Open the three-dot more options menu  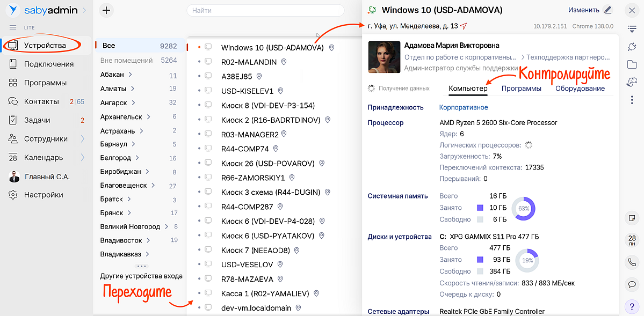(x=632, y=100)
